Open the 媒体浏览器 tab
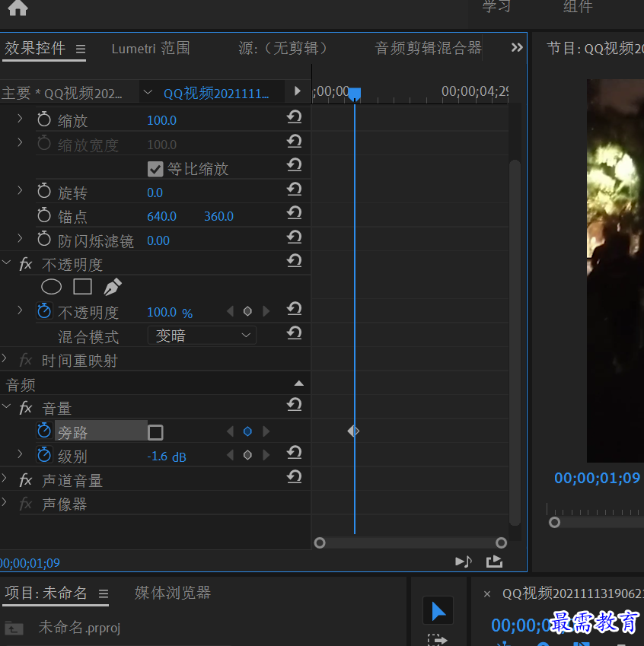 [x=173, y=593]
